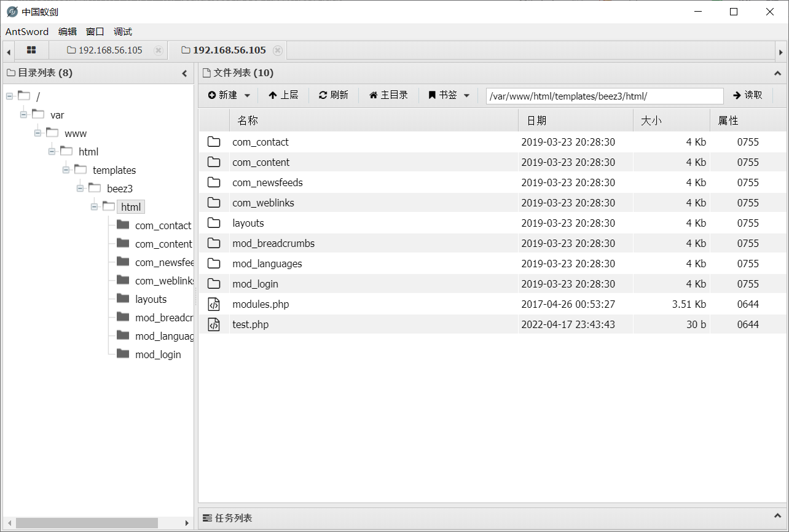
Task: Collapse the www tree node
Action: click(37, 133)
